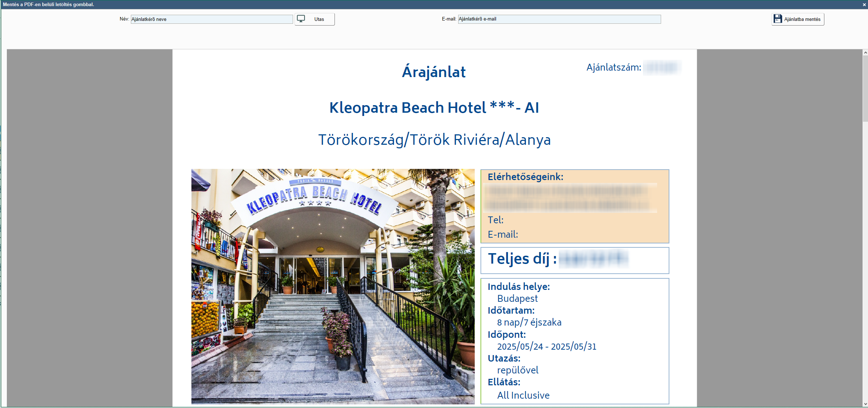Click the Időpont label

[x=507, y=335]
